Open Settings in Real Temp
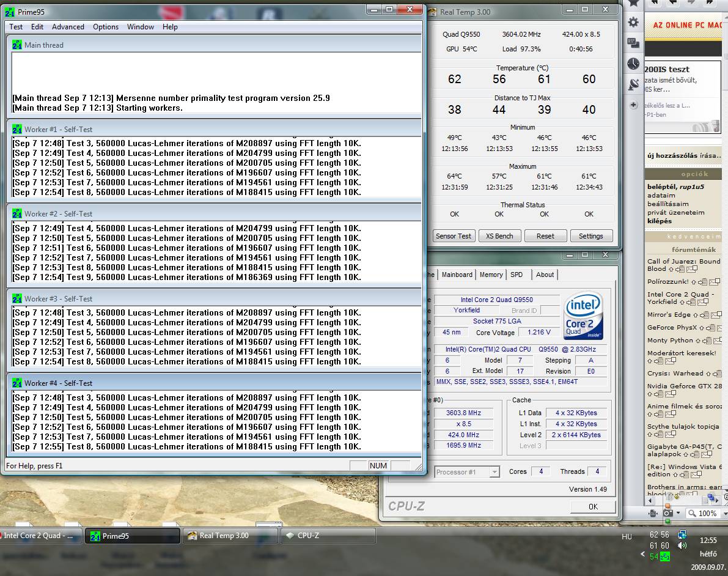This screenshot has height=576, width=728. [590, 236]
